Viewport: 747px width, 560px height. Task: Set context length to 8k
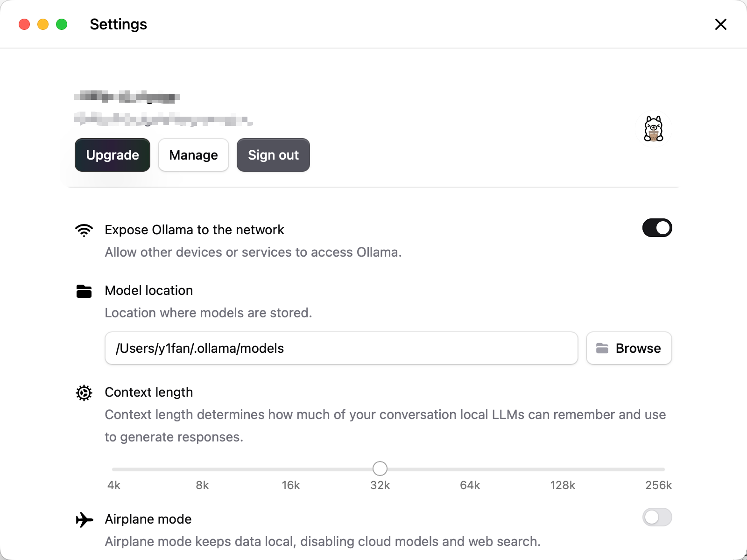(x=202, y=469)
